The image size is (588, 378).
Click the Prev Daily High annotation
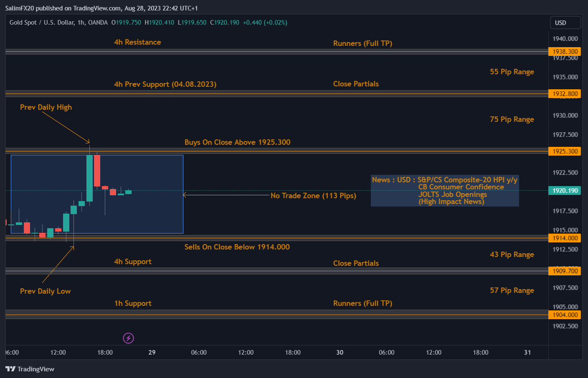click(x=46, y=107)
